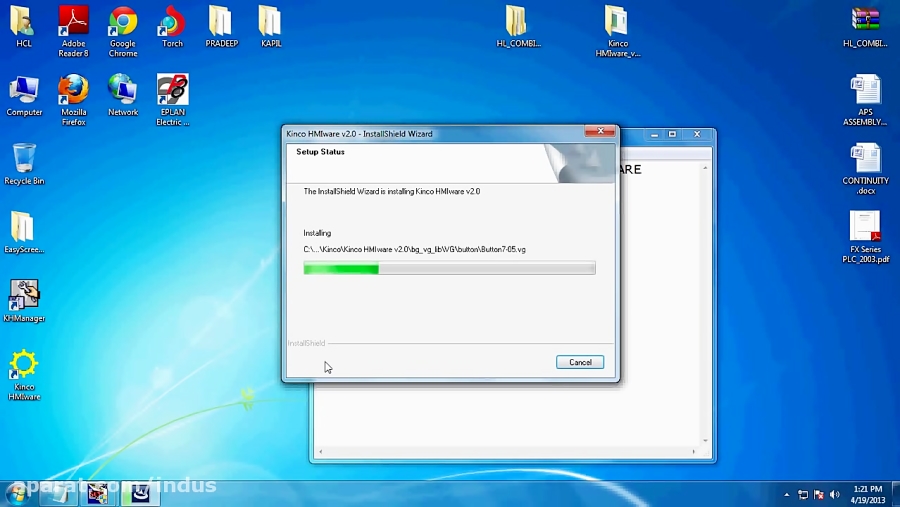Open the network tray icon
Screen dimensions: 900x507
tap(803, 494)
